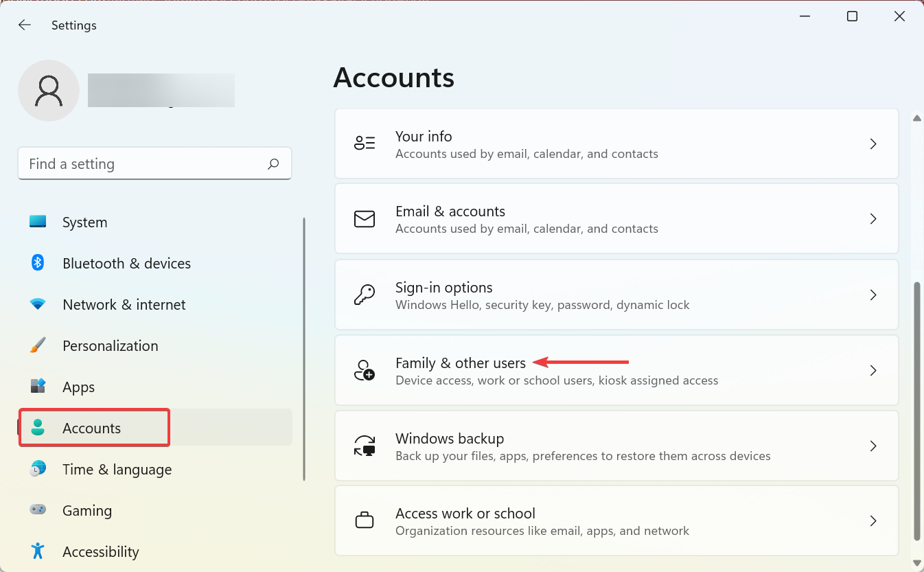The image size is (924, 572).
Task: Click the Network wifi icon
Action: 38,304
